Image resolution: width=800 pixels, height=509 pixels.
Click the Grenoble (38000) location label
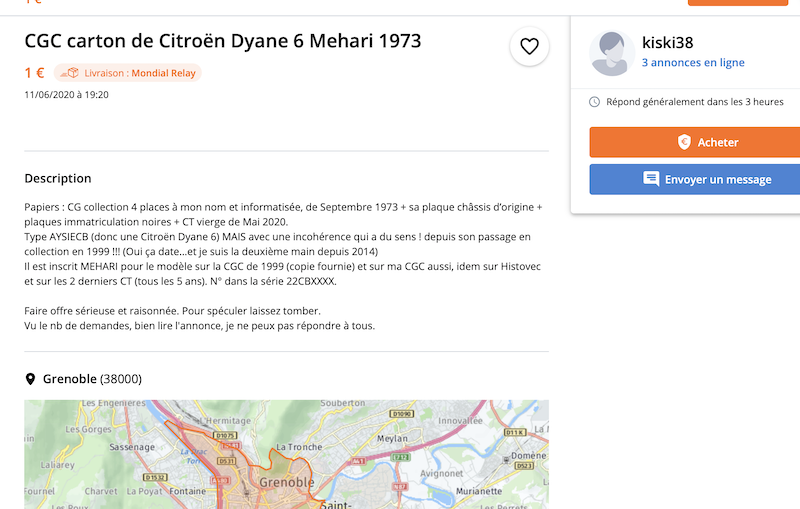92,379
